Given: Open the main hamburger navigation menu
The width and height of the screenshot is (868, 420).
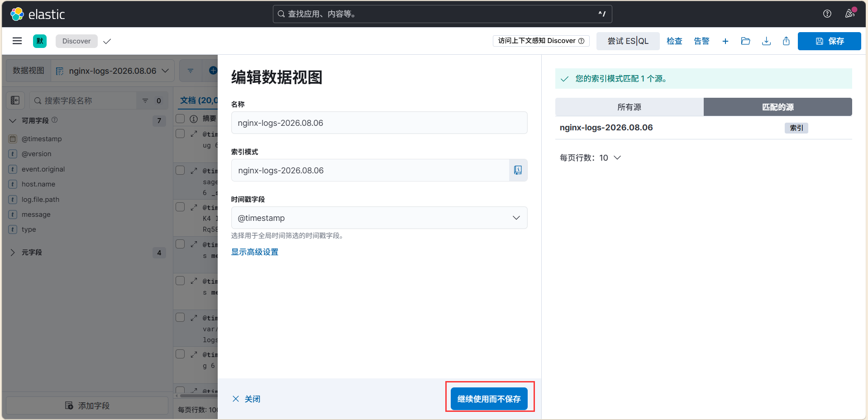Looking at the screenshot, I should click(x=17, y=41).
